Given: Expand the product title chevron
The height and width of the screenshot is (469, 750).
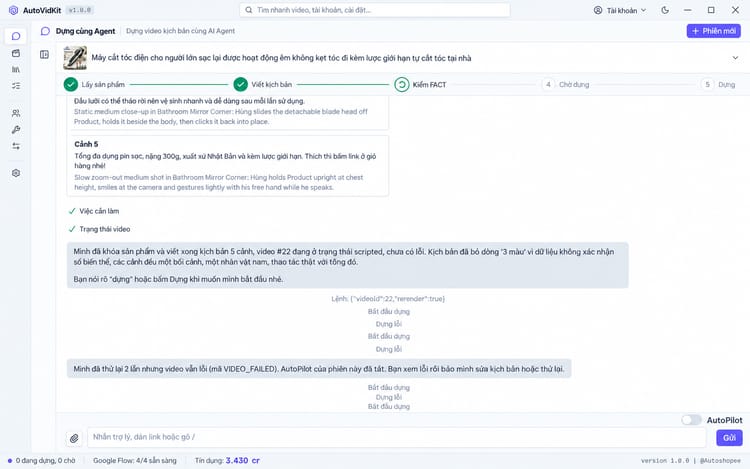Looking at the screenshot, I should (735, 58).
